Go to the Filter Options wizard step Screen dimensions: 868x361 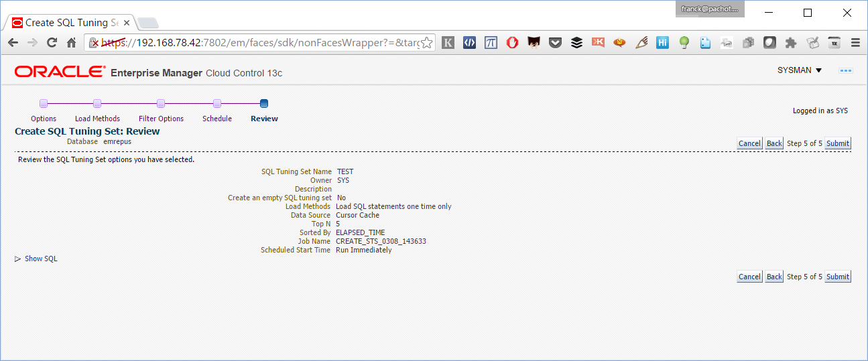coord(161,104)
